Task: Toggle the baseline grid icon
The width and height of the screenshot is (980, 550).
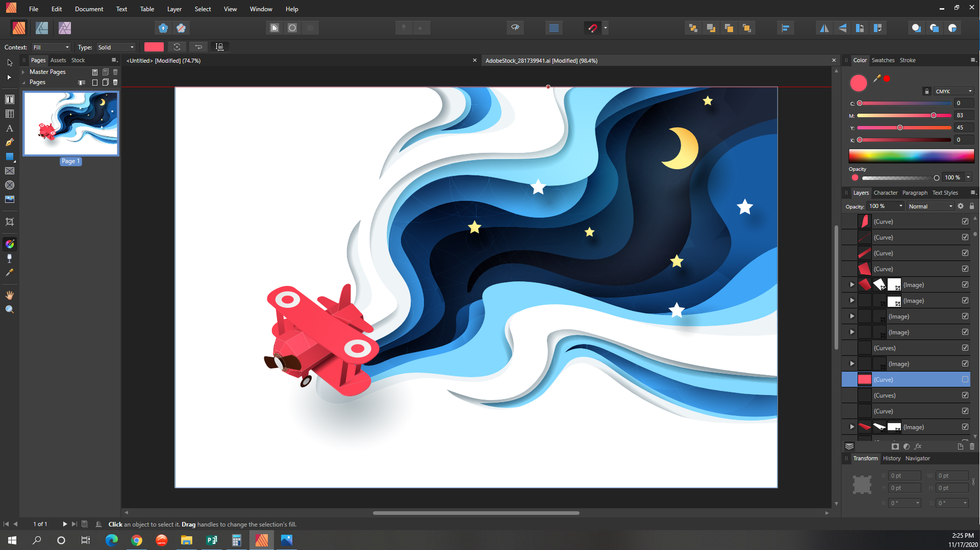Action: click(554, 28)
